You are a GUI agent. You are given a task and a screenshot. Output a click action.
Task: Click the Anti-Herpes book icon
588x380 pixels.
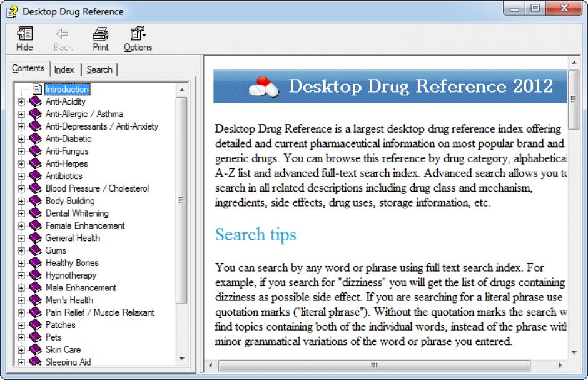pyautogui.click(x=36, y=163)
